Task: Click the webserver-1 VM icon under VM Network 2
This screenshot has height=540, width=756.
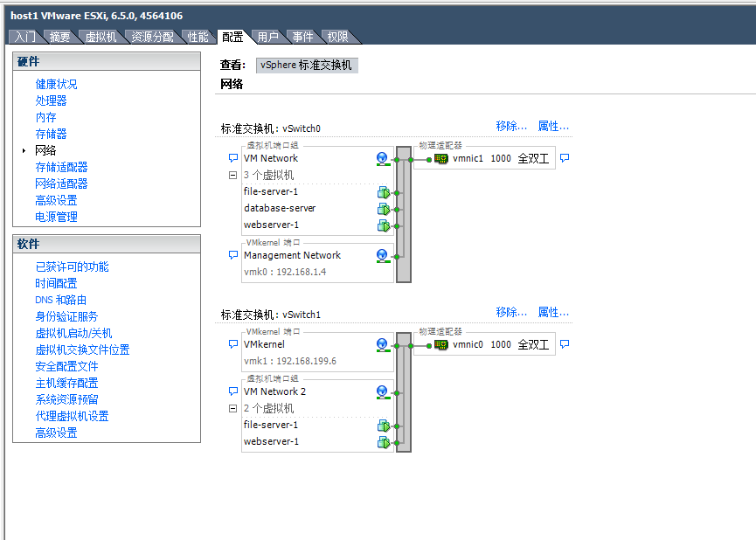Action: click(384, 442)
